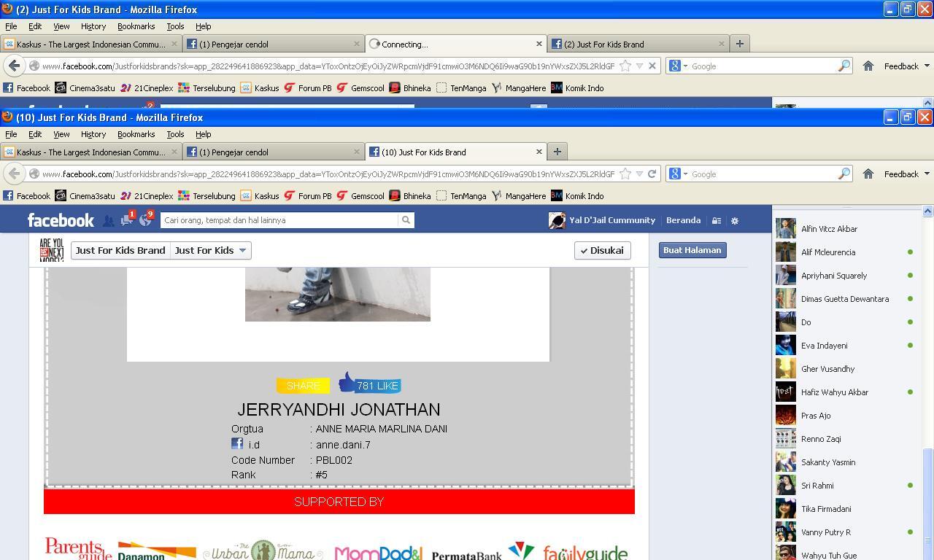Image resolution: width=934 pixels, height=560 pixels.
Task: Click the yellow SHARE button
Action: pyautogui.click(x=303, y=386)
